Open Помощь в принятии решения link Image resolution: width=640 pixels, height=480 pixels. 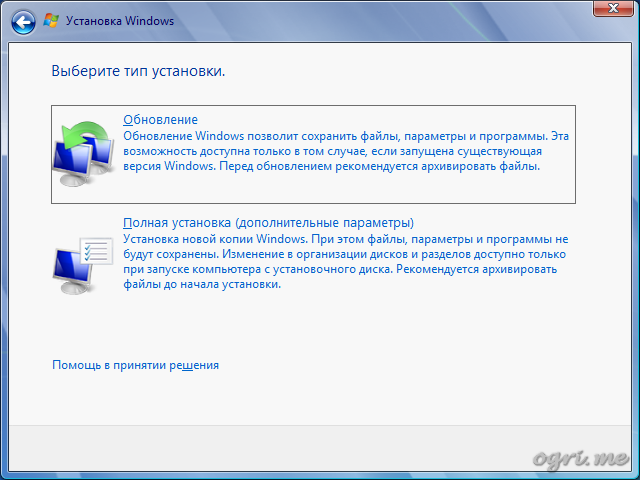(136, 365)
